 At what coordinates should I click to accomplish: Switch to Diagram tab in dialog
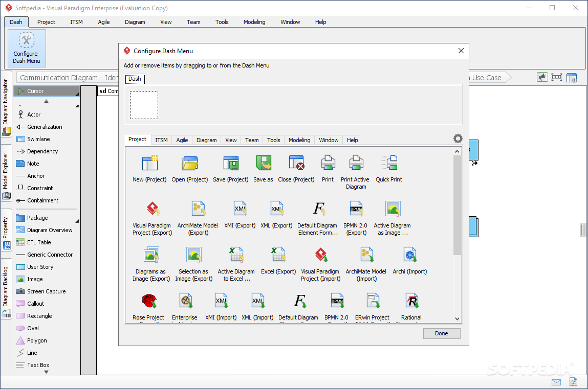point(207,140)
